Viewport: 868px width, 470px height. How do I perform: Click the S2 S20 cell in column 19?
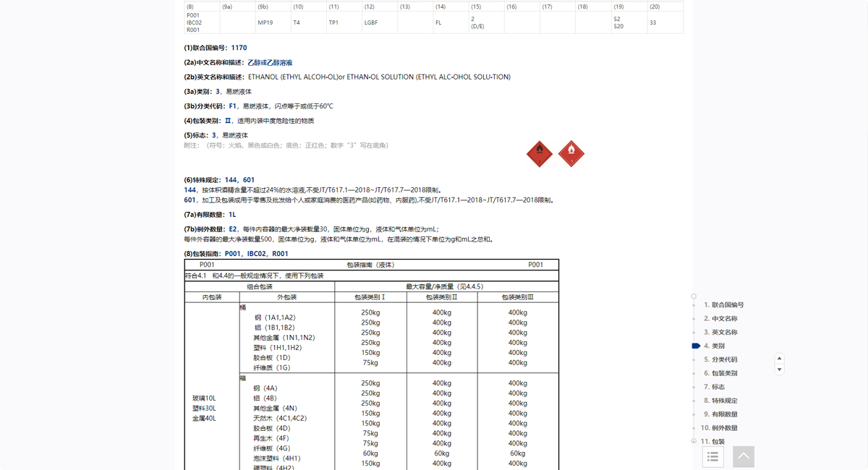(x=629, y=22)
